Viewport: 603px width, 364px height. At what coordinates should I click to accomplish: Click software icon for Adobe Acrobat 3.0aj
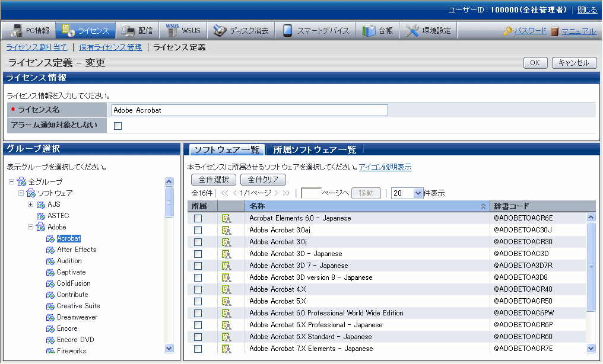pyautogui.click(x=227, y=231)
